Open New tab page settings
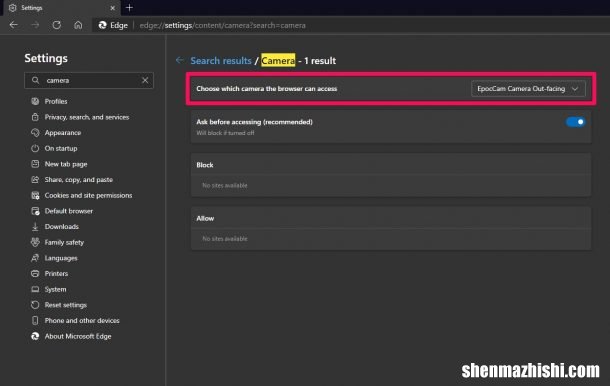This screenshot has width=610, height=386. 66,164
